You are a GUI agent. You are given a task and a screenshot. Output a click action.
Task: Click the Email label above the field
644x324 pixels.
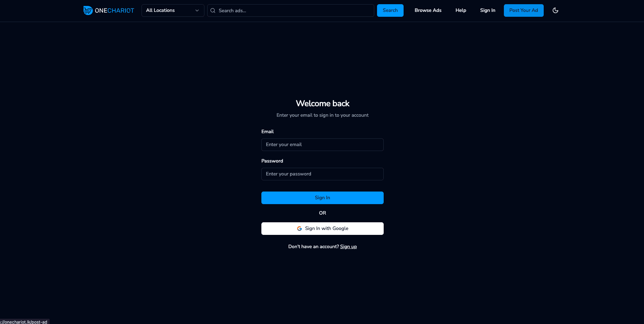[267, 131]
